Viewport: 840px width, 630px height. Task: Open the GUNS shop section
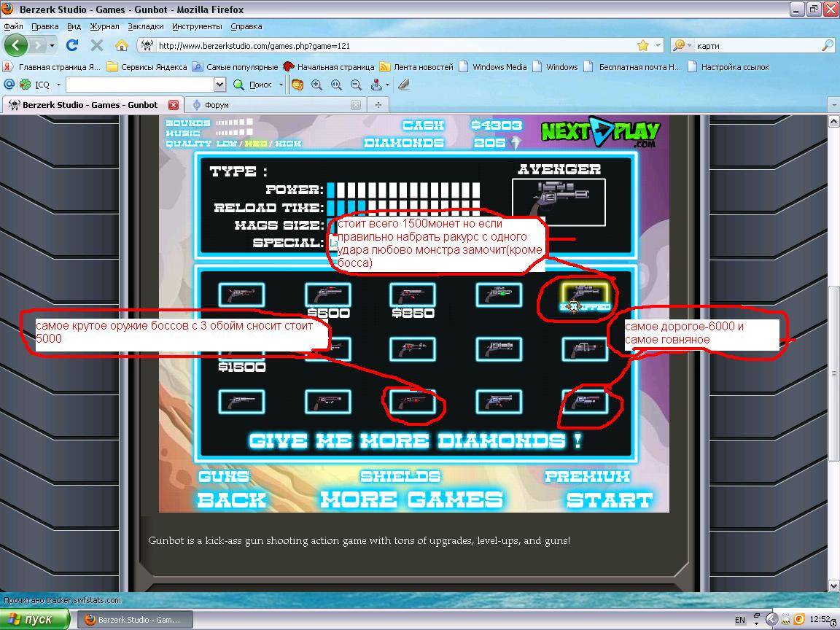coord(224,476)
